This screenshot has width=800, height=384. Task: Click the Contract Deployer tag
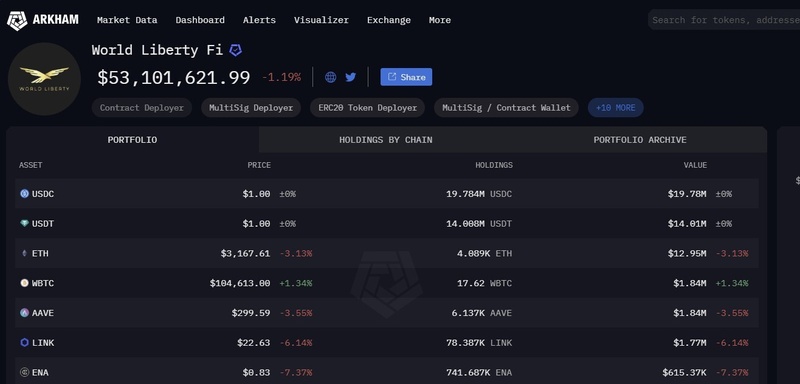[142, 108]
